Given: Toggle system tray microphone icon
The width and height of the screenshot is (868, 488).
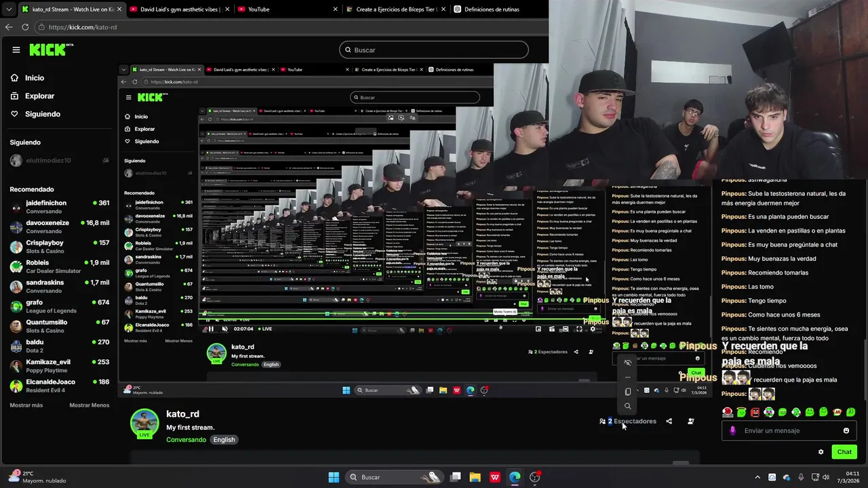Looking at the screenshot, I should click(801, 477).
